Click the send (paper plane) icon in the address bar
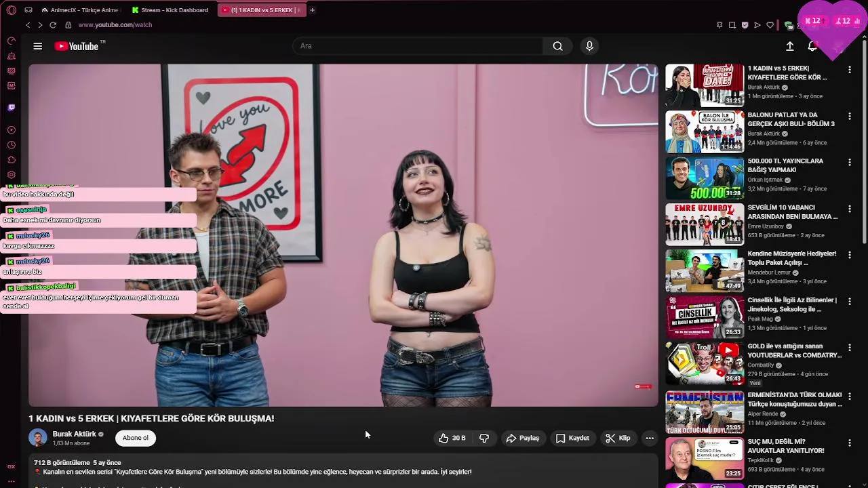 click(757, 25)
